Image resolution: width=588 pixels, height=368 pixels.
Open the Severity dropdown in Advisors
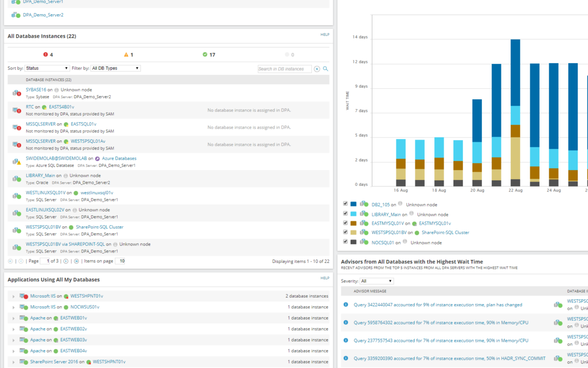point(377,281)
